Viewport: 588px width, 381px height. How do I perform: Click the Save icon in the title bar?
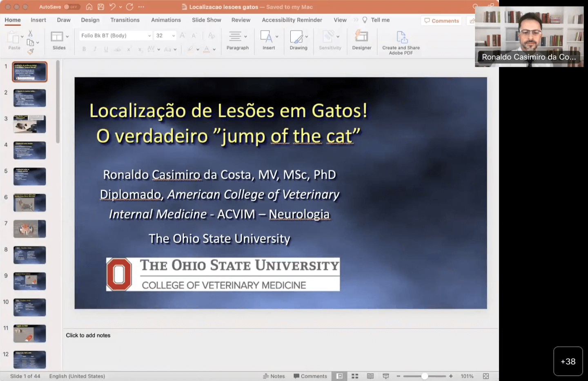(x=101, y=7)
